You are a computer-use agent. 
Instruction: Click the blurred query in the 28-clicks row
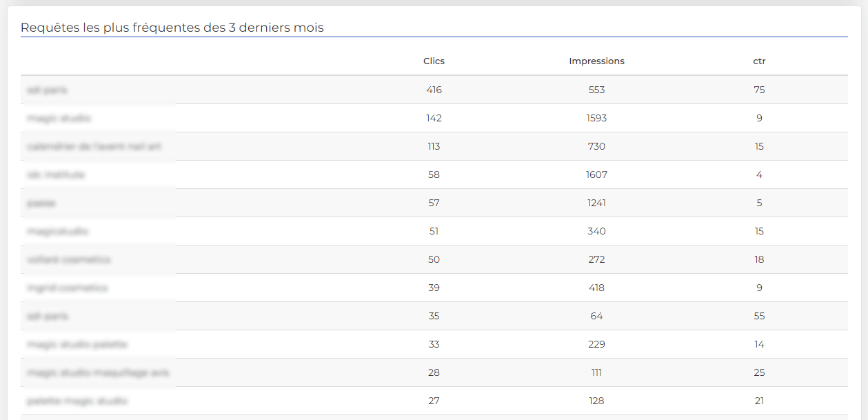[x=98, y=372]
